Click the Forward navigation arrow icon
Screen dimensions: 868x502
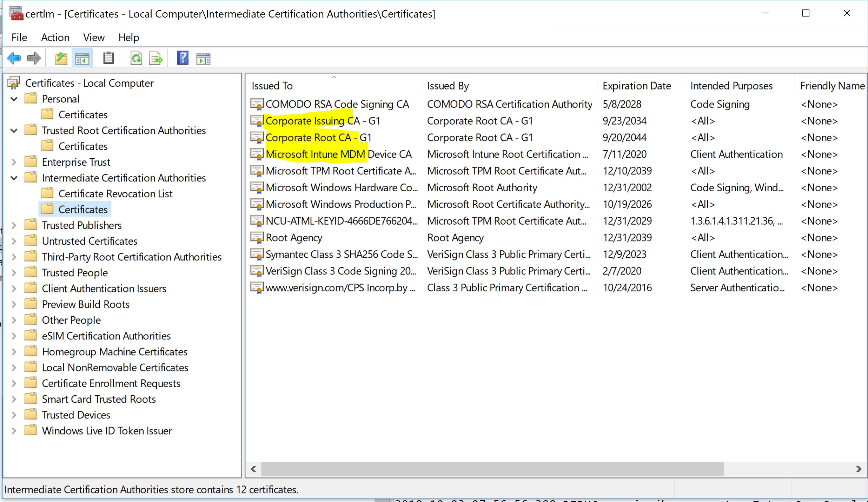tap(35, 58)
